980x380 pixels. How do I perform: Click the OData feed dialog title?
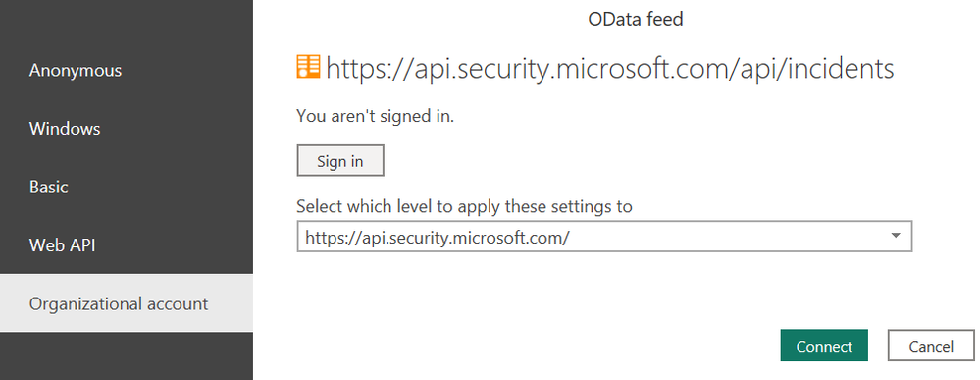click(x=635, y=20)
